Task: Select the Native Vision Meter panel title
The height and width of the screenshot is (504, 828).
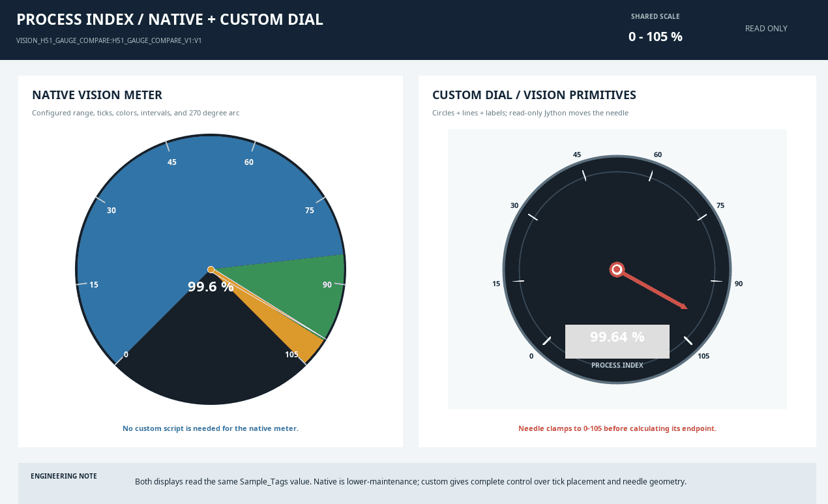Action: [x=97, y=95]
